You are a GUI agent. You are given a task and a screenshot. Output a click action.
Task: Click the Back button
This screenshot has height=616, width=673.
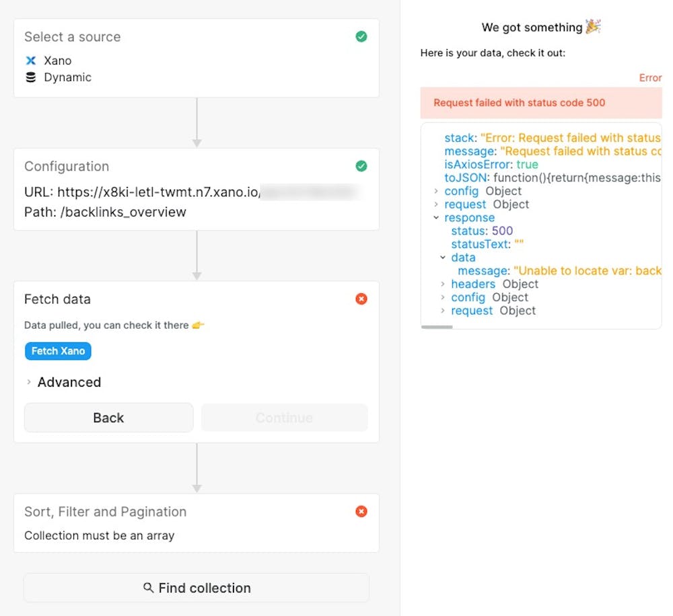click(108, 418)
